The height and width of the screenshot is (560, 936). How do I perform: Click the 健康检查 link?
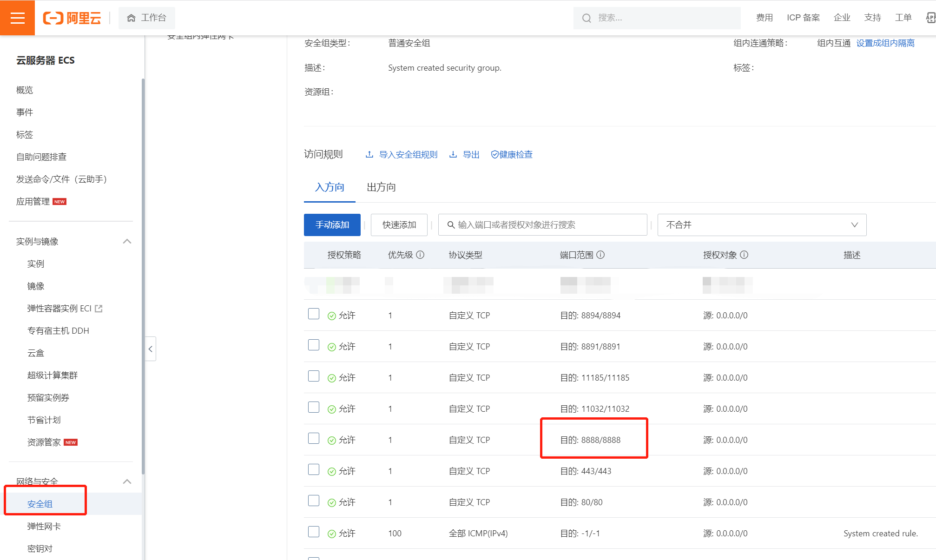(516, 154)
